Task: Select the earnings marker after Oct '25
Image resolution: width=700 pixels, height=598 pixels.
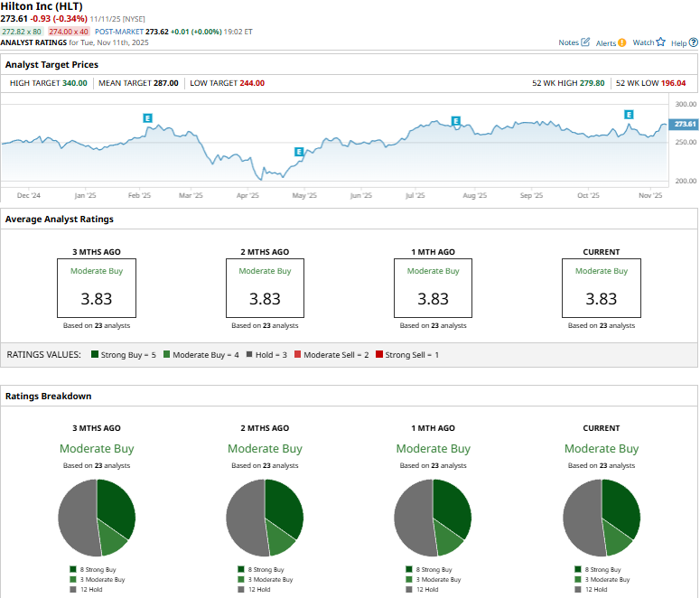Action: 629,115
